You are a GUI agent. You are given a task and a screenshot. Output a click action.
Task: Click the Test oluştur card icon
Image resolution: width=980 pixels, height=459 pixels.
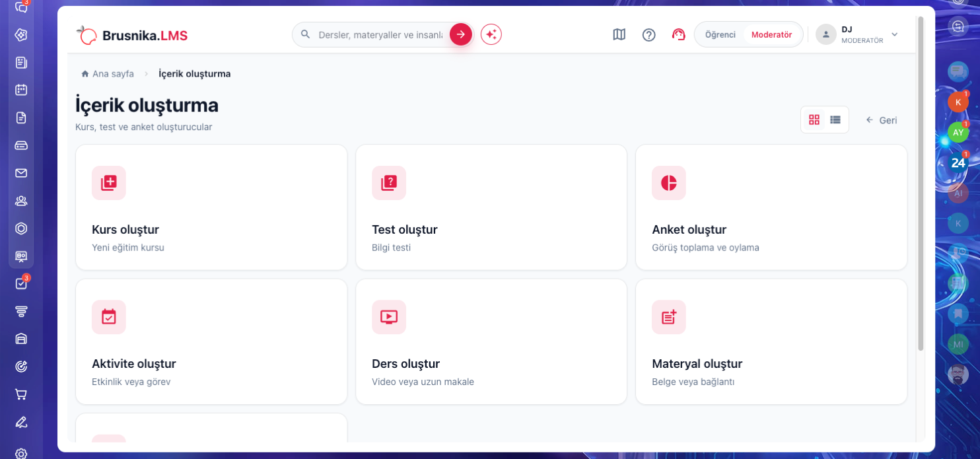[389, 183]
